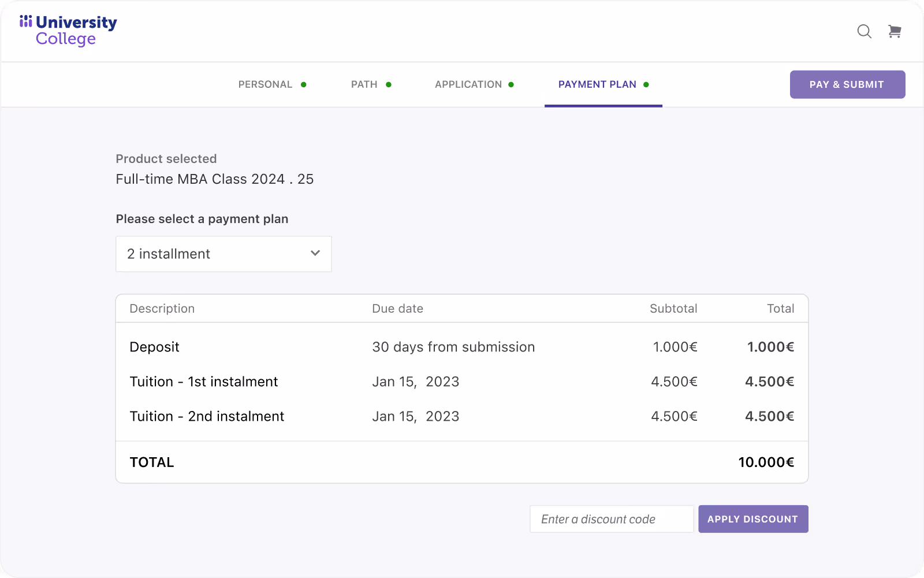Click the discount code input field
924x578 pixels.
point(611,518)
